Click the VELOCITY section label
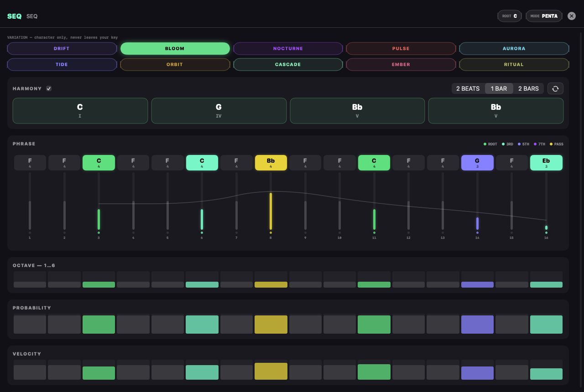584x392 pixels. 27,354
